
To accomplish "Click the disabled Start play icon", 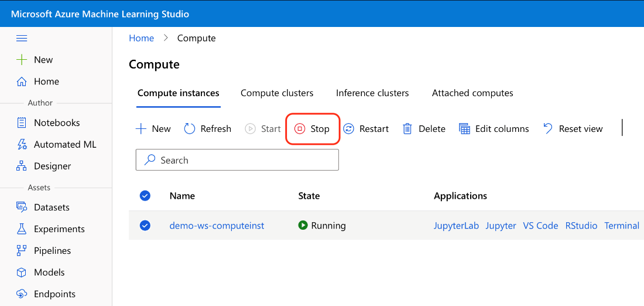I will [x=250, y=129].
